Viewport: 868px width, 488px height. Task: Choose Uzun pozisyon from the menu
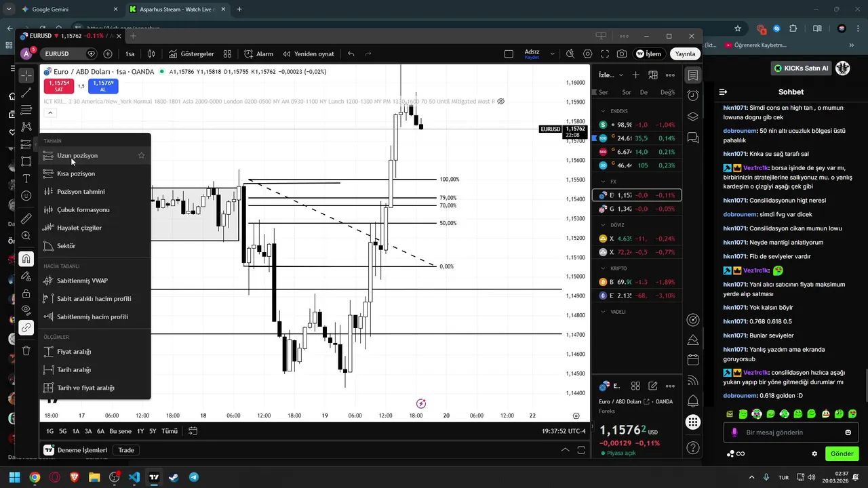95,155
